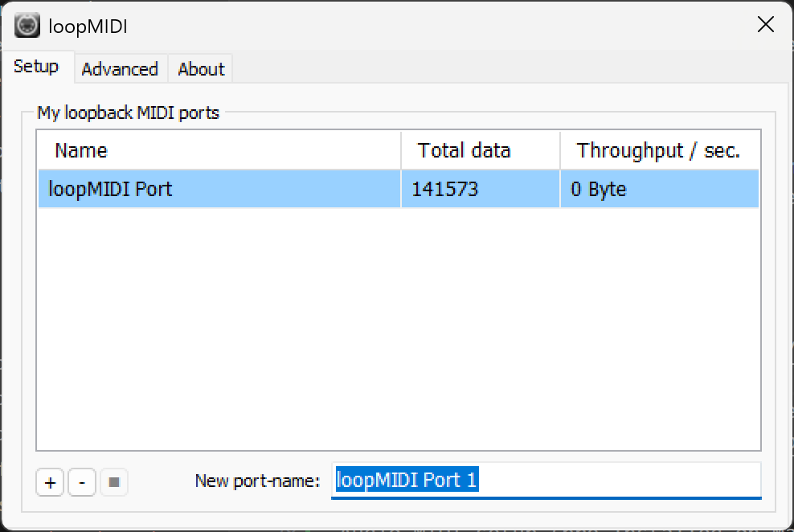The image size is (794, 532).
Task: Click the grey square mute button
Action: 114,482
